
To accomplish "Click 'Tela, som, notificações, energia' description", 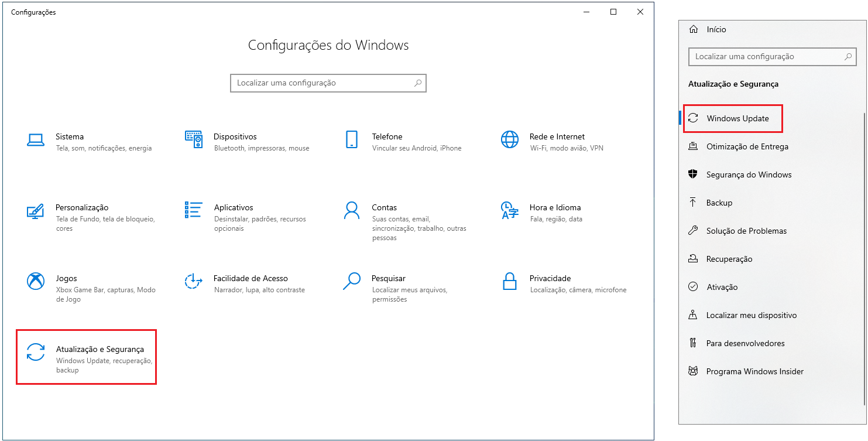I will click(x=104, y=148).
